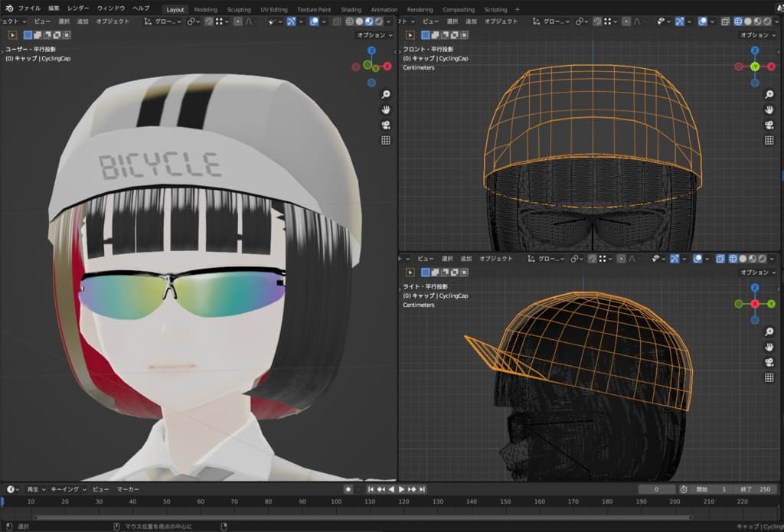Click zoom magnifier icon in left viewport
The height and width of the screenshot is (532, 784).
pyautogui.click(x=386, y=94)
